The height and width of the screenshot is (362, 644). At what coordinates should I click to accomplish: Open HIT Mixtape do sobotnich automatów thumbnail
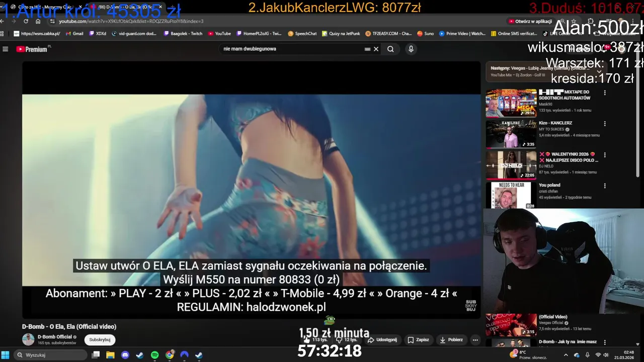point(511,103)
